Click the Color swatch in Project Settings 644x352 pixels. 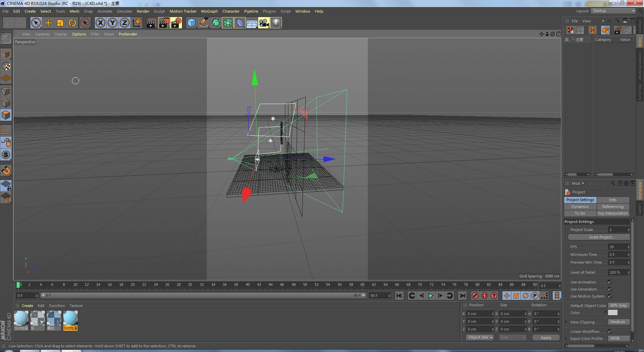tap(612, 313)
